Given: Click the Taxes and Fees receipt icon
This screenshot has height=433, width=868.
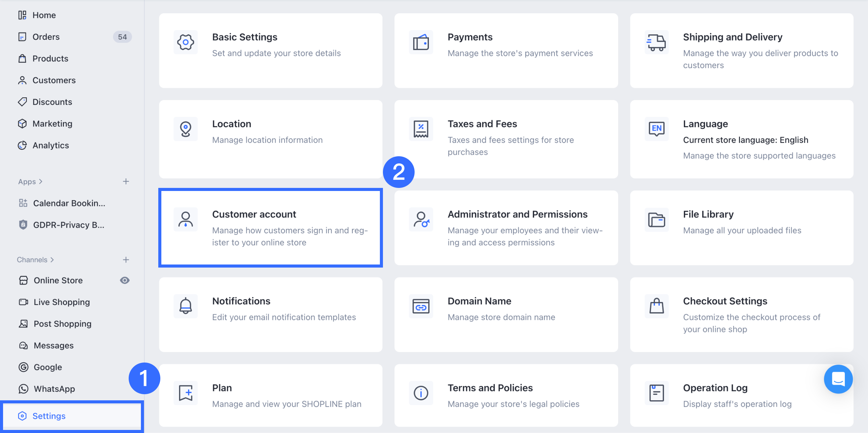Looking at the screenshot, I should point(421,129).
